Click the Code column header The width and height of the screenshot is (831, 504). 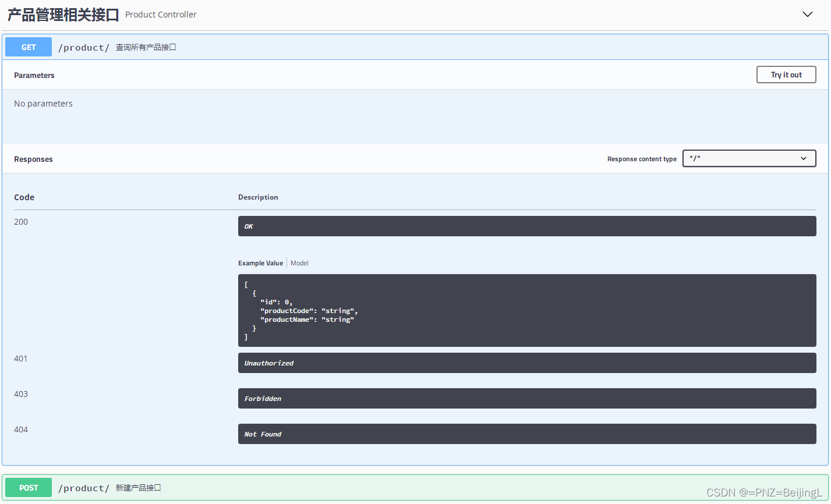tap(24, 197)
